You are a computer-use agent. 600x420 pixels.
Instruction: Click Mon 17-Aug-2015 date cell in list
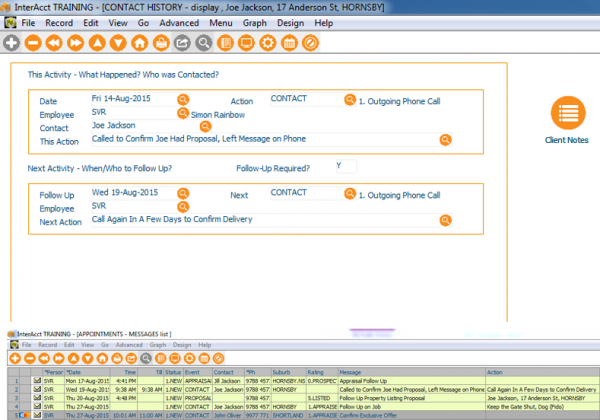[x=87, y=381]
